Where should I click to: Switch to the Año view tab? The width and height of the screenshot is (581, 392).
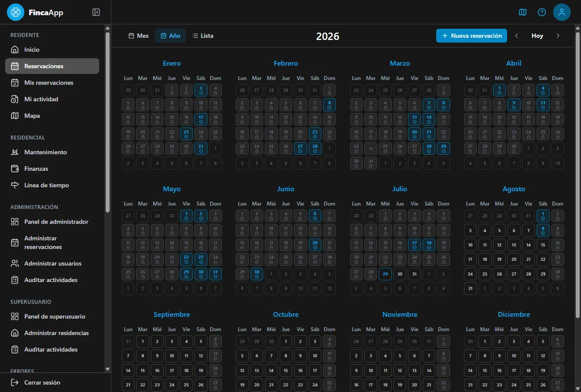tap(170, 36)
